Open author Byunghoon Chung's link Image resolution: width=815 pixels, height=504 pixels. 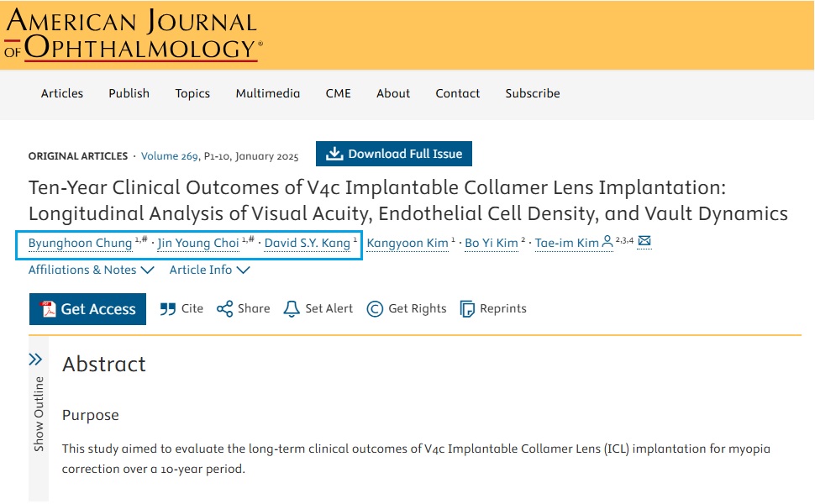point(80,244)
